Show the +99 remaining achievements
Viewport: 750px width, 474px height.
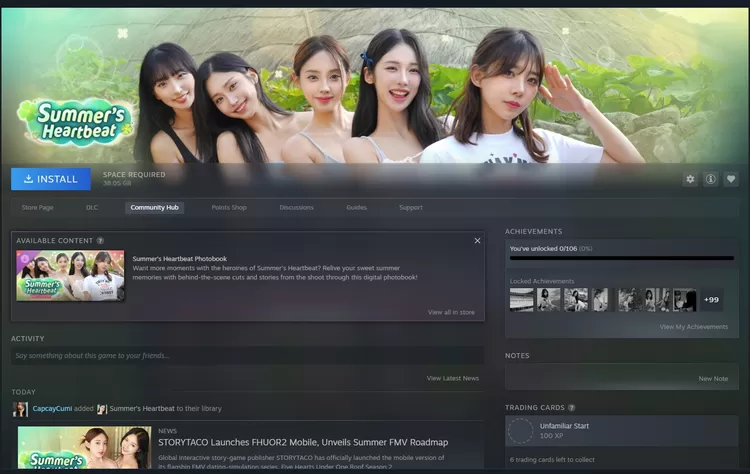pyautogui.click(x=711, y=300)
